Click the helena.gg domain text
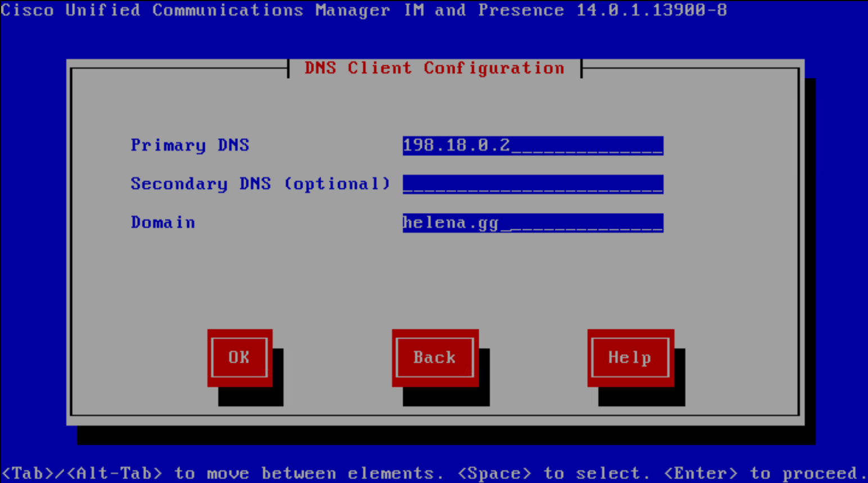868x483 pixels. 451,223
